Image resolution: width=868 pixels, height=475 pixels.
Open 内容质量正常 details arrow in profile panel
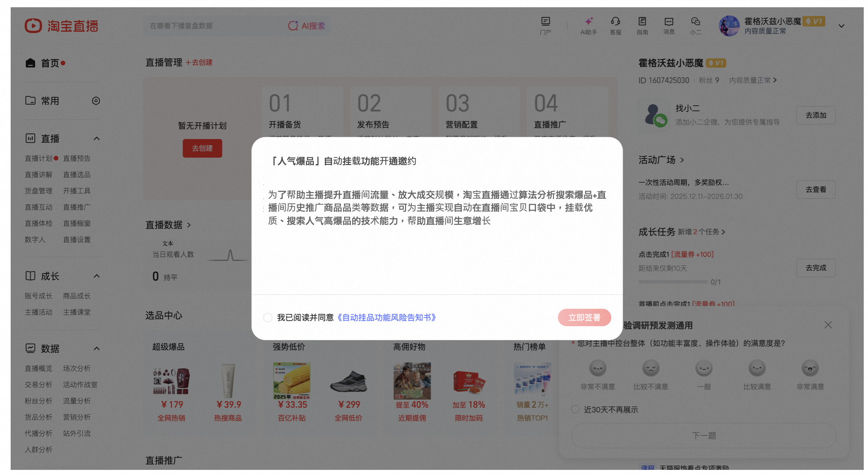[775, 80]
